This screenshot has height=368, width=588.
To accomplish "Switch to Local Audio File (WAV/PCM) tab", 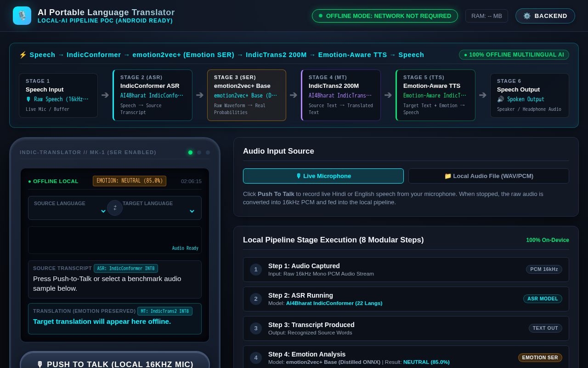I will tap(489, 176).
